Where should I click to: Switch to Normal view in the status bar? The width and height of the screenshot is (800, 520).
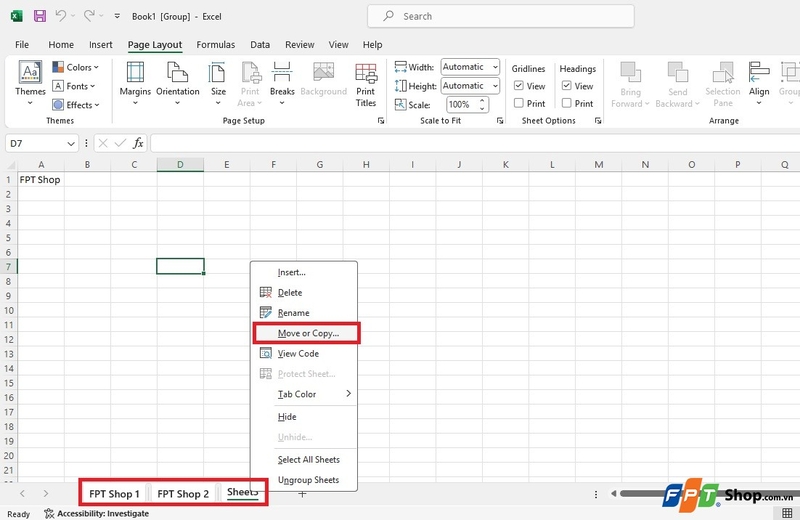(787, 513)
